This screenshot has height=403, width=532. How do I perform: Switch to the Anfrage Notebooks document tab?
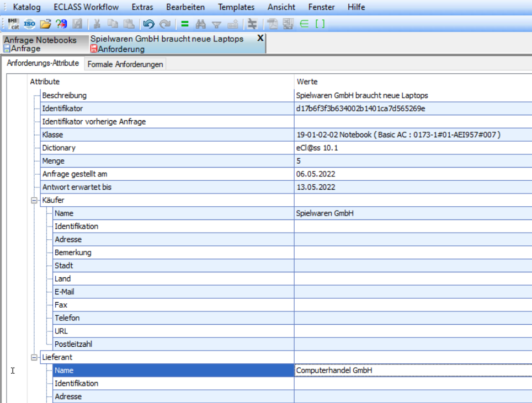coord(40,44)
